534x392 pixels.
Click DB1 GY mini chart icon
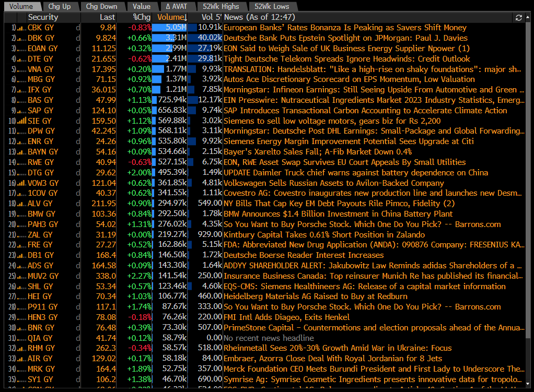(x=22, y=255)
